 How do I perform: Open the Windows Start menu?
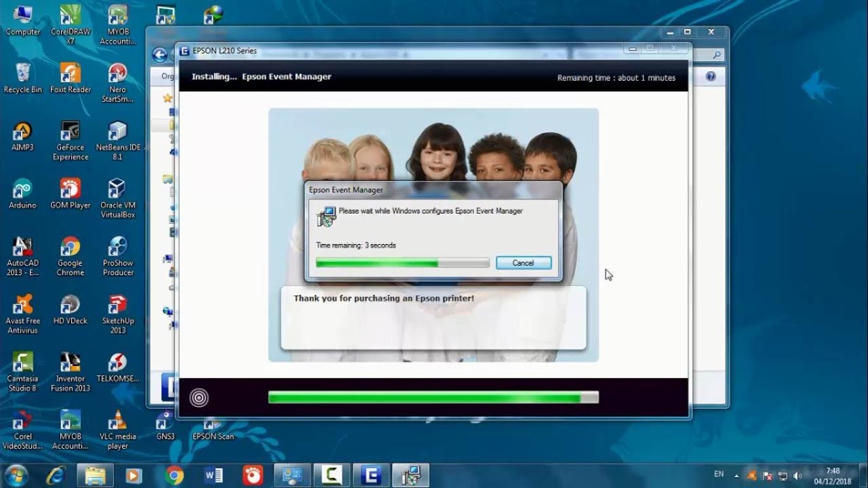pos(16,475)
